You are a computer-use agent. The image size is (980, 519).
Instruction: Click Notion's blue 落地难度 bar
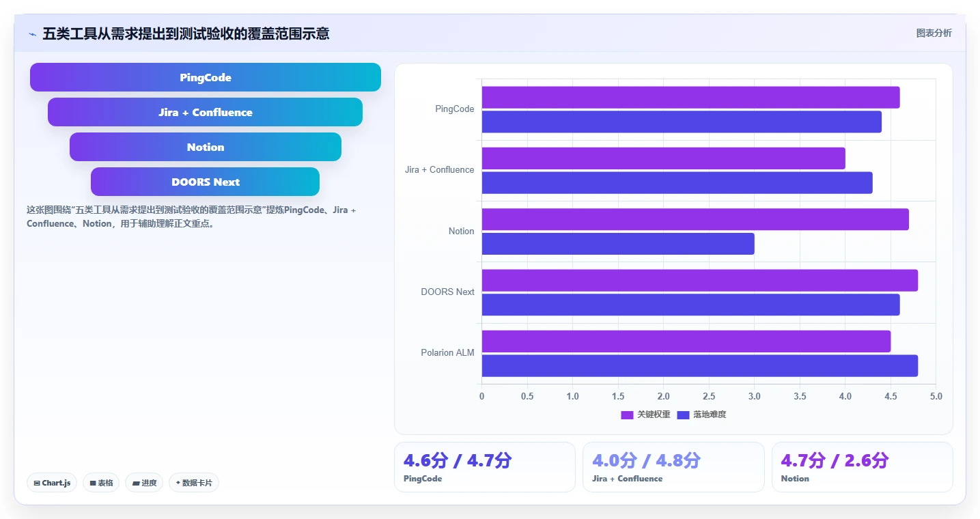coord(618,244)
